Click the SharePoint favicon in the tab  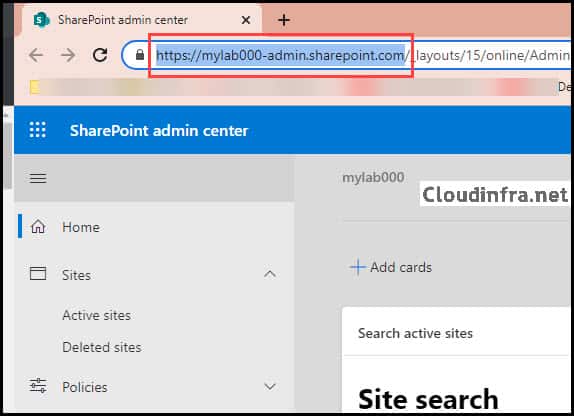click(41, 20)
